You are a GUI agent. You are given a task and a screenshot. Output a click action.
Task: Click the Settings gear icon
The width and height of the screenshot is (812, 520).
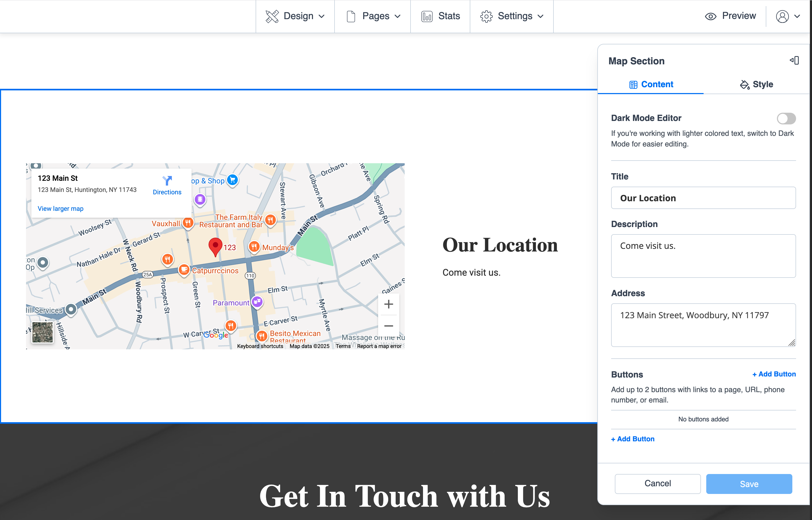(x=486, y=16)
